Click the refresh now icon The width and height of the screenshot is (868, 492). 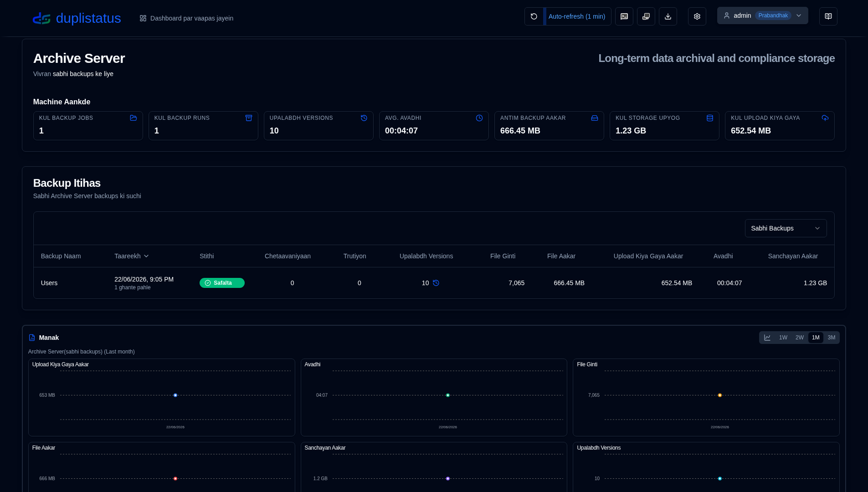tap(534, 16)
